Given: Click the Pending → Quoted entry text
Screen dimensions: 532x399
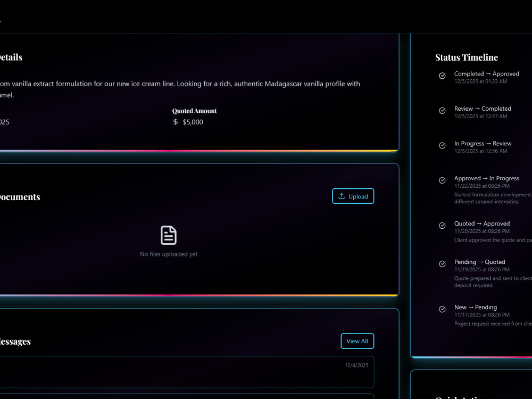Looking at the screenshot, I should [480, 262].
